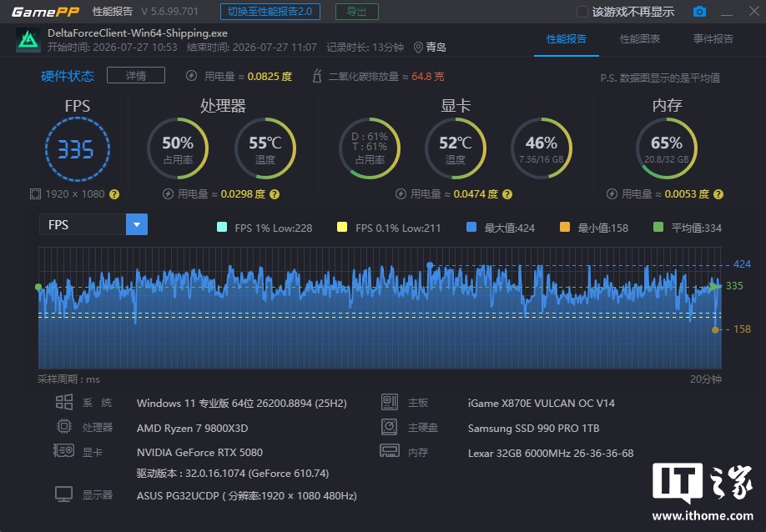Click the resolution icon beside 1920 x 1080
Screen dimensions: 766x532
coord(35,194)
